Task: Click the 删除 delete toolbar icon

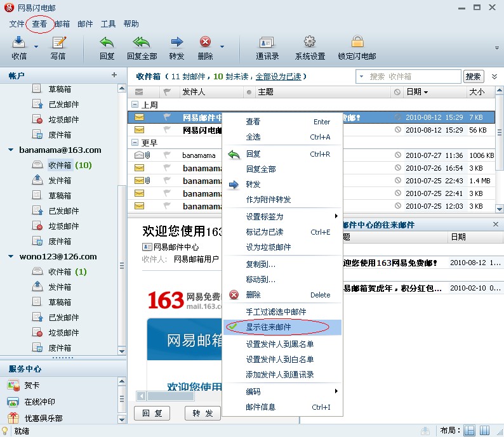Action: tap(206, 42)
